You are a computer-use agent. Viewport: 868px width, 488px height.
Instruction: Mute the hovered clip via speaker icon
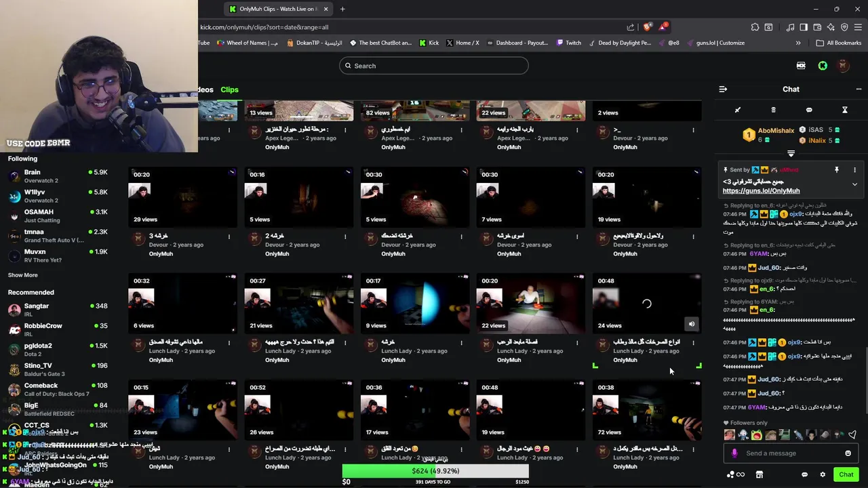692,324
